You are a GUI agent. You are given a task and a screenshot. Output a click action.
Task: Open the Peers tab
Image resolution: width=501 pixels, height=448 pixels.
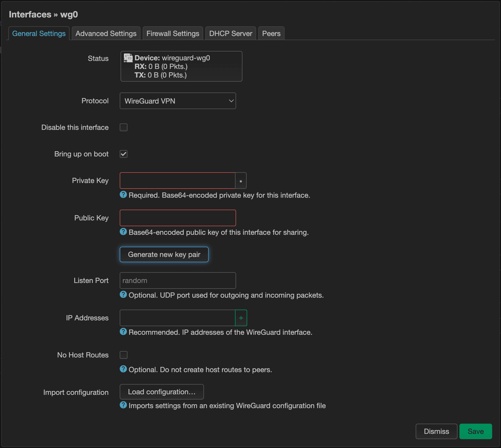(271, 34)
